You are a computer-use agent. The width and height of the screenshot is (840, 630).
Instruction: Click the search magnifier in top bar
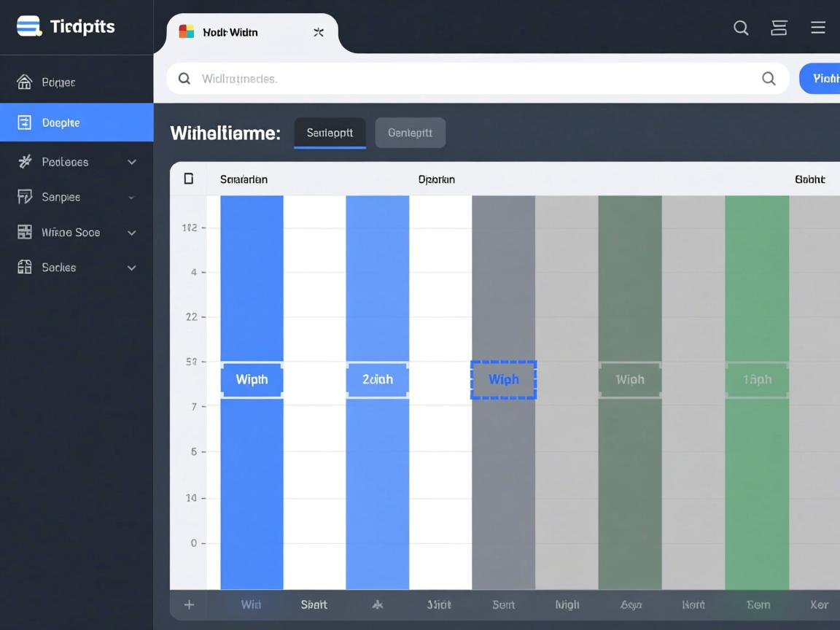pos(741,28)
